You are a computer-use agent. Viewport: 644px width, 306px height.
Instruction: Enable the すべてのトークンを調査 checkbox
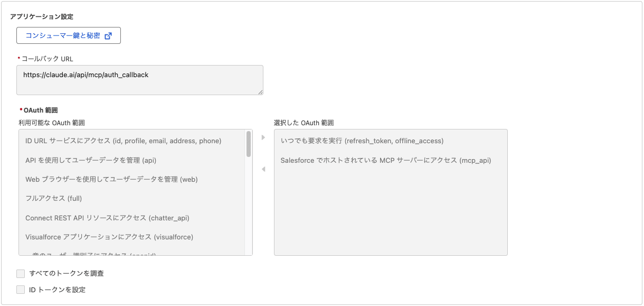coord(20,273)
